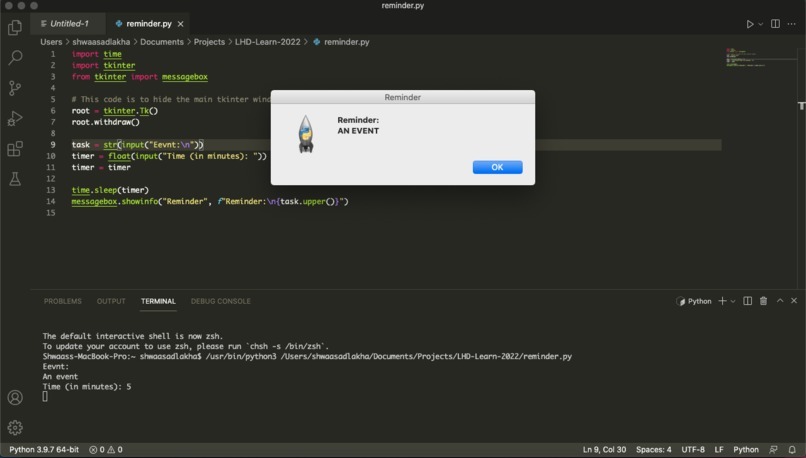Click terminal input cursor line

45,396
